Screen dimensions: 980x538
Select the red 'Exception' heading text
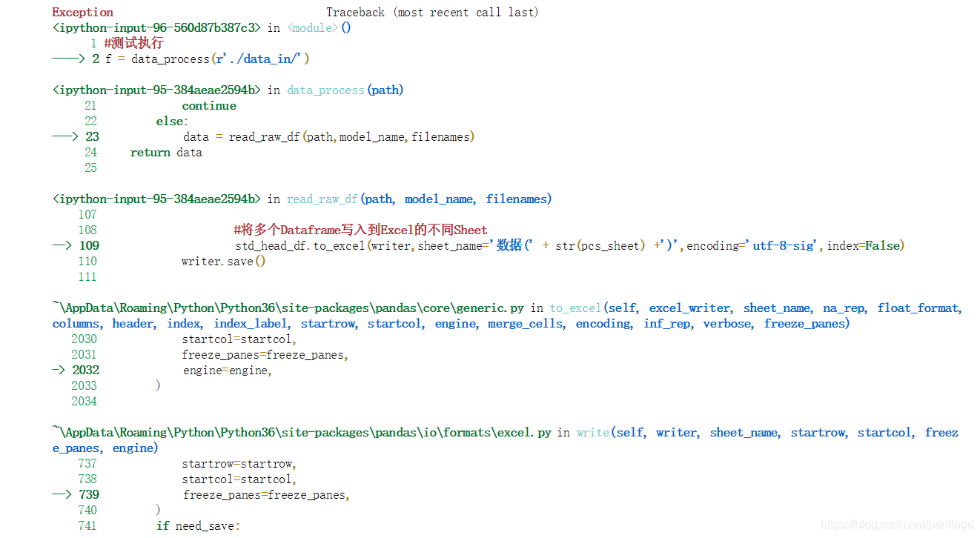(82, 12)
